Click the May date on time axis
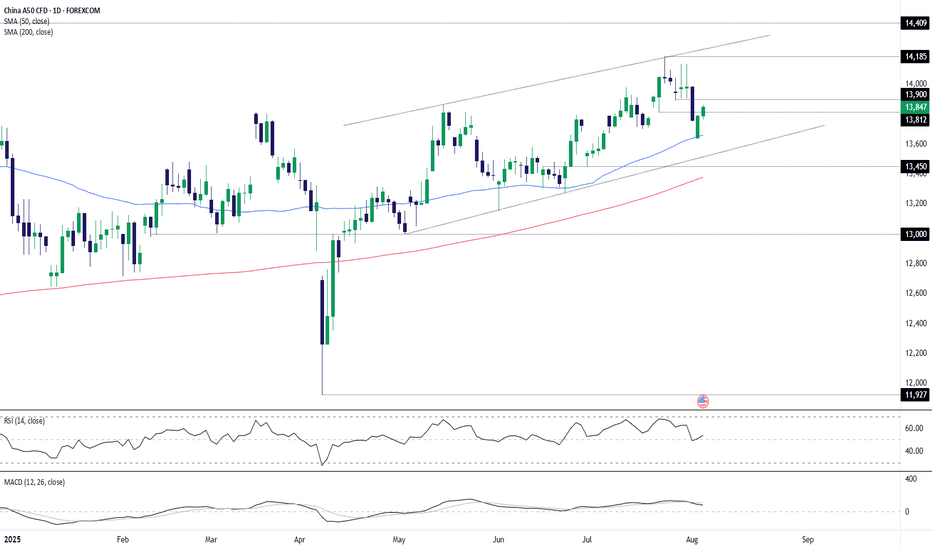This screenshot has height=550, width=932. pyautogui.click(x=399, y=540)
